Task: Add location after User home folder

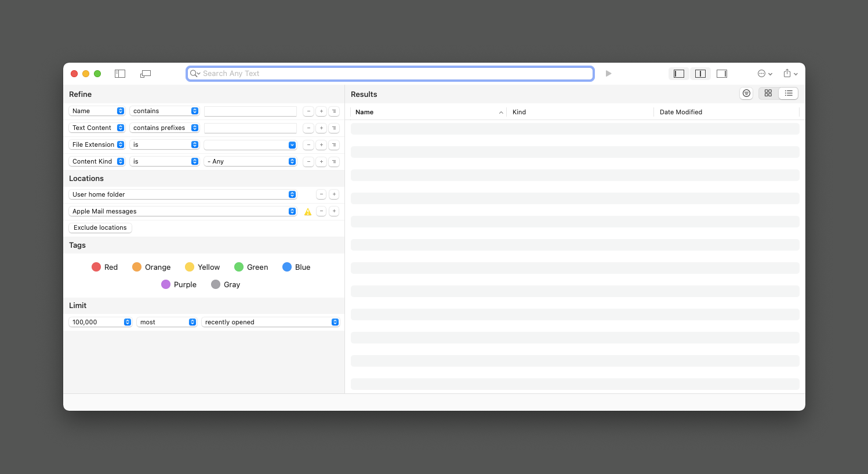Action: point(334,194)
